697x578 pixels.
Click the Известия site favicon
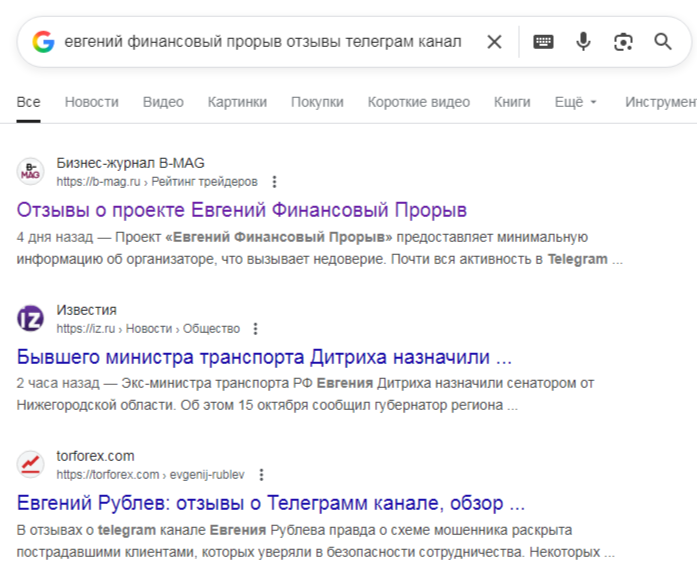(x=31, y=318)
